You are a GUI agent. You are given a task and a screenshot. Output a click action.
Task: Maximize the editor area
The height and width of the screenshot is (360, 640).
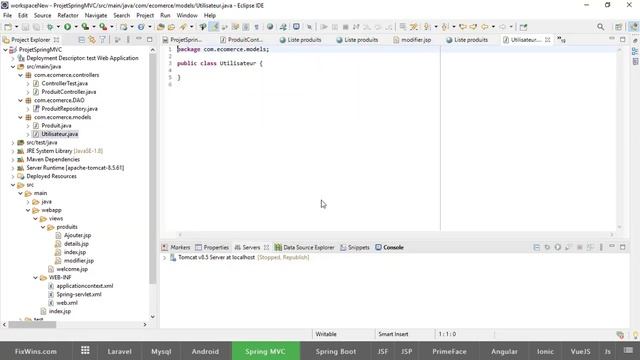pyautogui.click(x=622, y=39)
